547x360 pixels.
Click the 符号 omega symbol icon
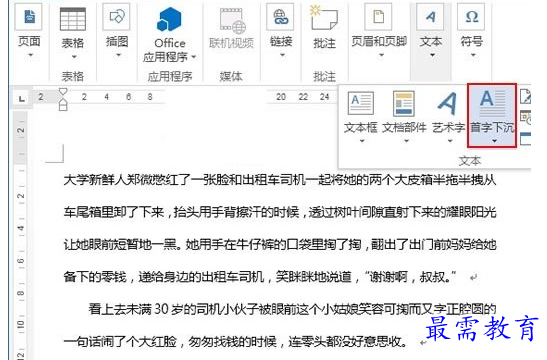(x=471, y=17)
